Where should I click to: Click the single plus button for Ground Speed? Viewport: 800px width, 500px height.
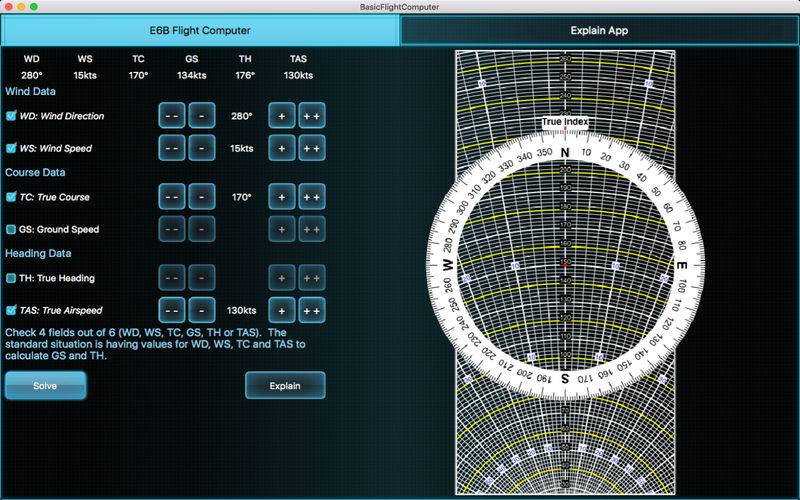click(282, 229)
